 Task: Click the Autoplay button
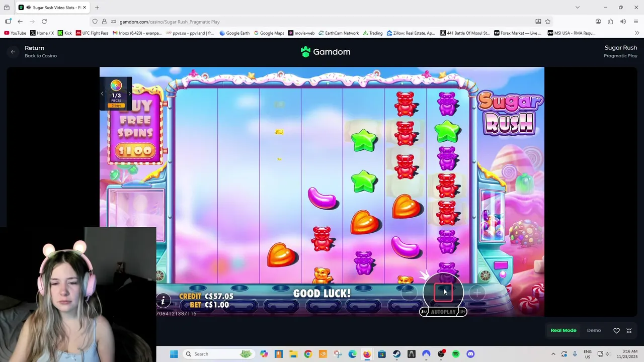443,312
